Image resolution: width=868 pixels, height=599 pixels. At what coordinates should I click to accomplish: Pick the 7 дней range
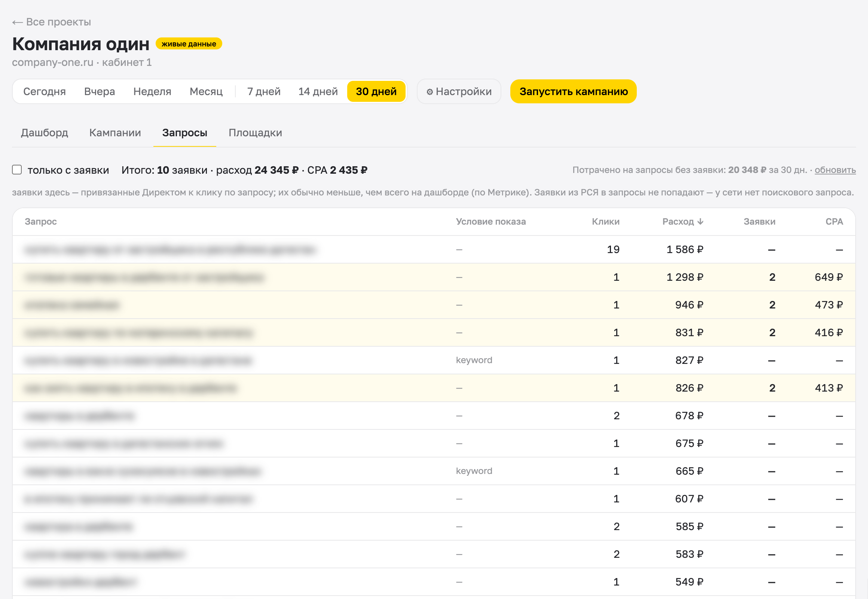click(x=264, y=91)
